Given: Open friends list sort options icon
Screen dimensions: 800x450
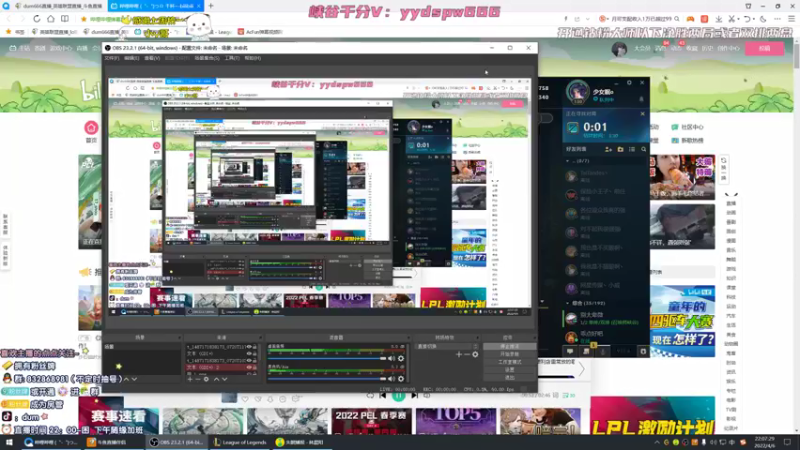Looking at the screenshot, I should click(632, 149).
